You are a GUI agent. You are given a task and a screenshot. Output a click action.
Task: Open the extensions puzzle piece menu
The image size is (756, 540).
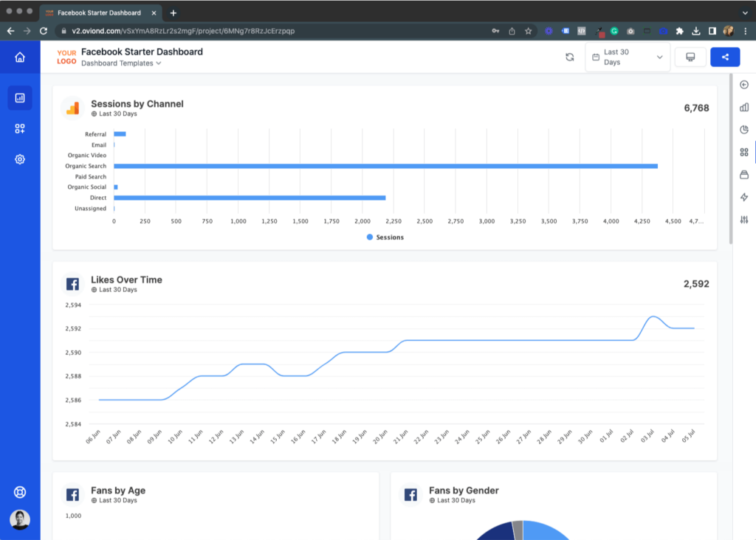tap(680, 31)
